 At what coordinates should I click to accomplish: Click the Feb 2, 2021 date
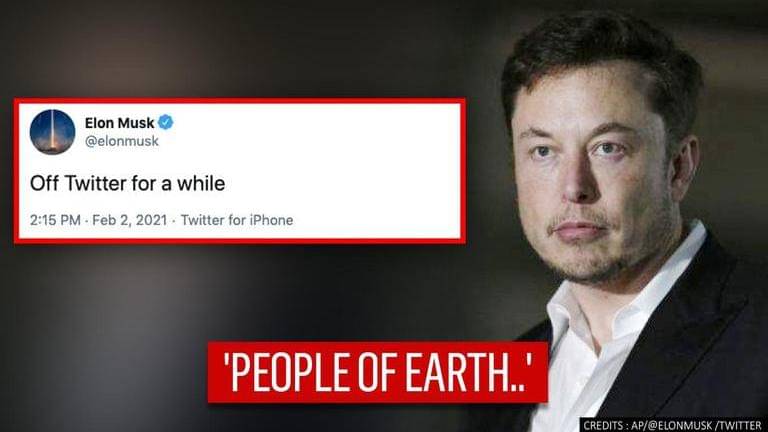[x=130, y=220]
